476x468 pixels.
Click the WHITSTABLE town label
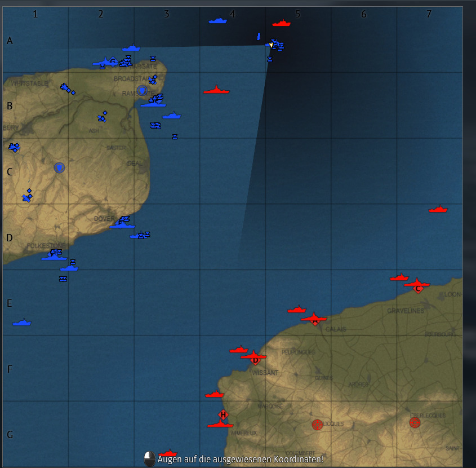pyautogui.click(x=29, y=83)
